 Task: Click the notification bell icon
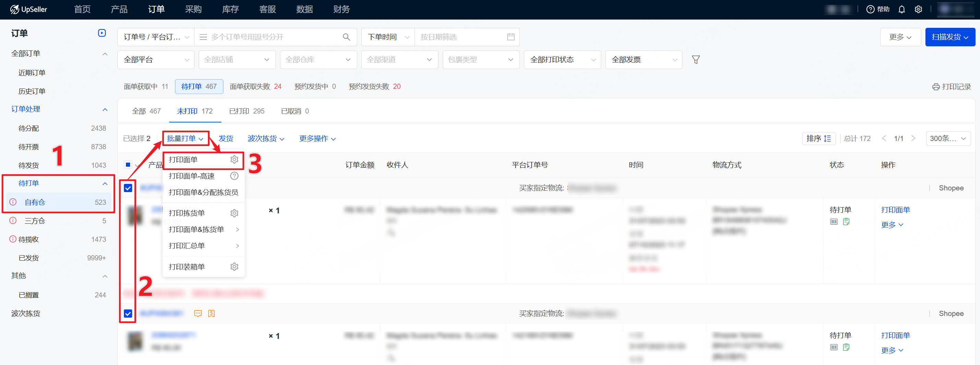click(x=901, y=10)
